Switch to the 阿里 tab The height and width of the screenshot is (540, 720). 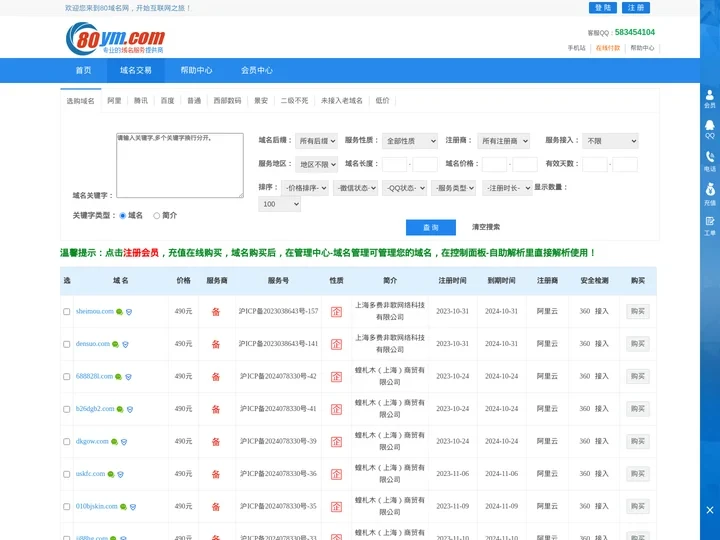pos(114,101)
